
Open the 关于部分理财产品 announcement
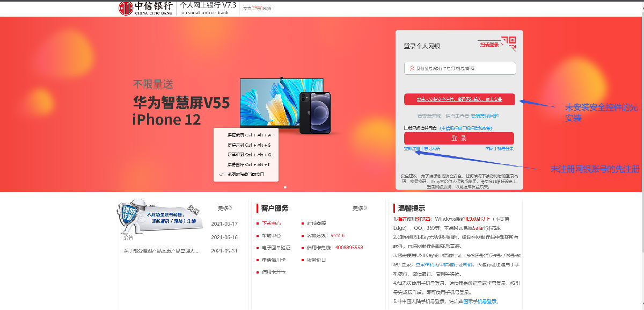click(161, 250)
